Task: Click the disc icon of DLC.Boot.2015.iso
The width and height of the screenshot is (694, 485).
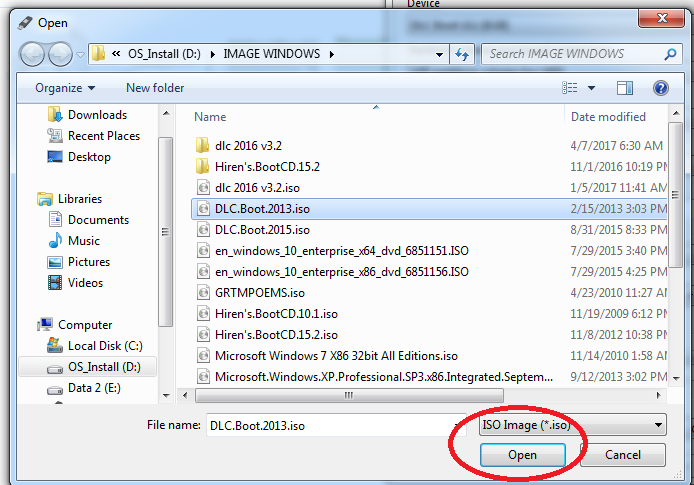Action: pyautogui.click(x=203, y=230)
